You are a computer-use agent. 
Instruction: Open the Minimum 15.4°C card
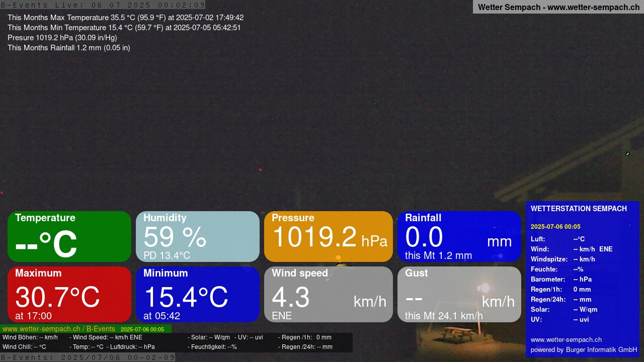click(198, 294)
